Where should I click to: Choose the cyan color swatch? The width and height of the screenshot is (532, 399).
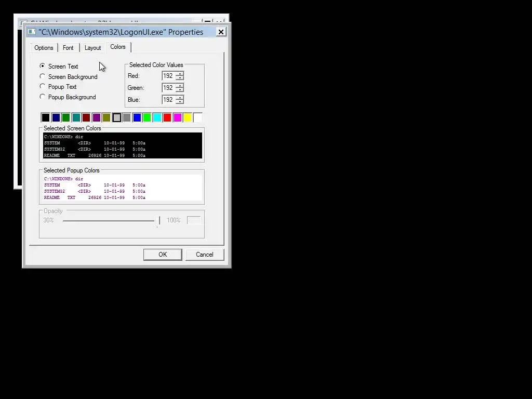(157, 117)
